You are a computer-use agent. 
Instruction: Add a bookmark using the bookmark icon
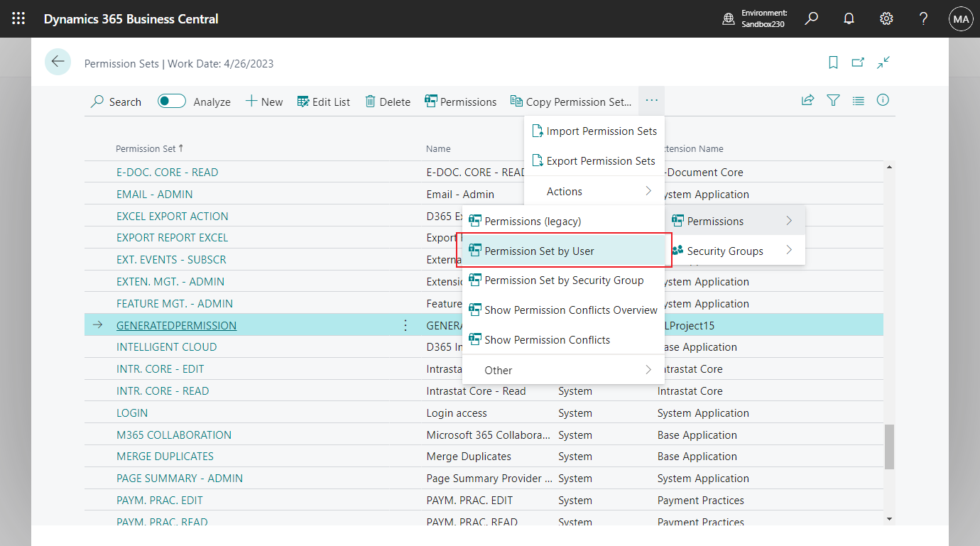(832, 62)
